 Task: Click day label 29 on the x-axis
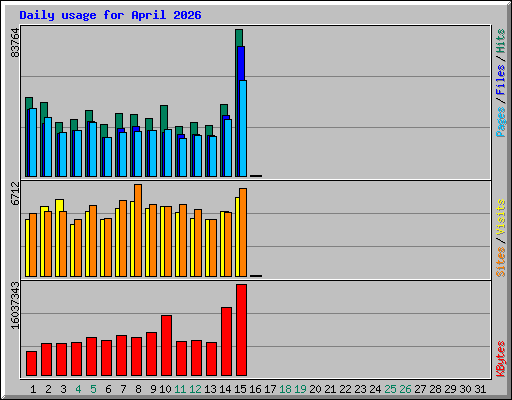tap(450, 389)
